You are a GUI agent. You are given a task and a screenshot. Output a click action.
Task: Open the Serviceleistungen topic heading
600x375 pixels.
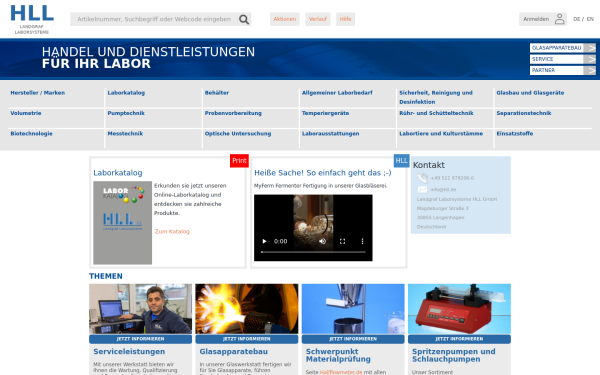pyautogui.click(x=129, y=352)
